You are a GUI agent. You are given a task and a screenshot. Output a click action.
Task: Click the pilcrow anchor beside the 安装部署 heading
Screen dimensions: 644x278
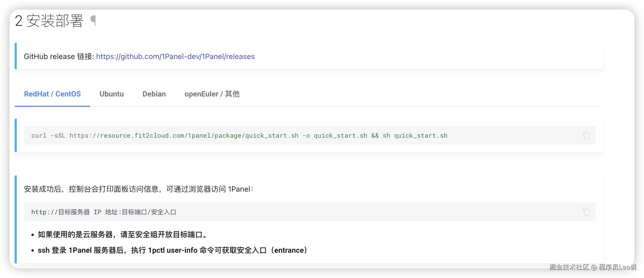(x=93, y=20)
